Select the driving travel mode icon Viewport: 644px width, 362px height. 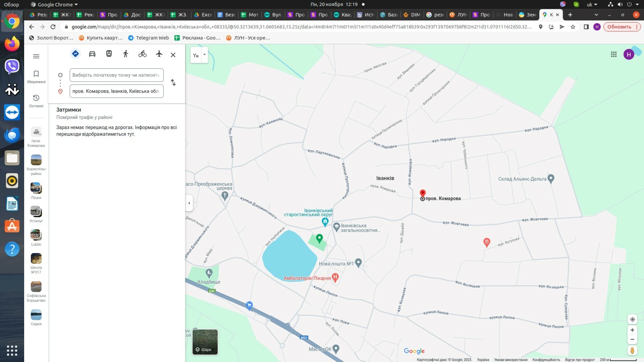click(92, 54)
